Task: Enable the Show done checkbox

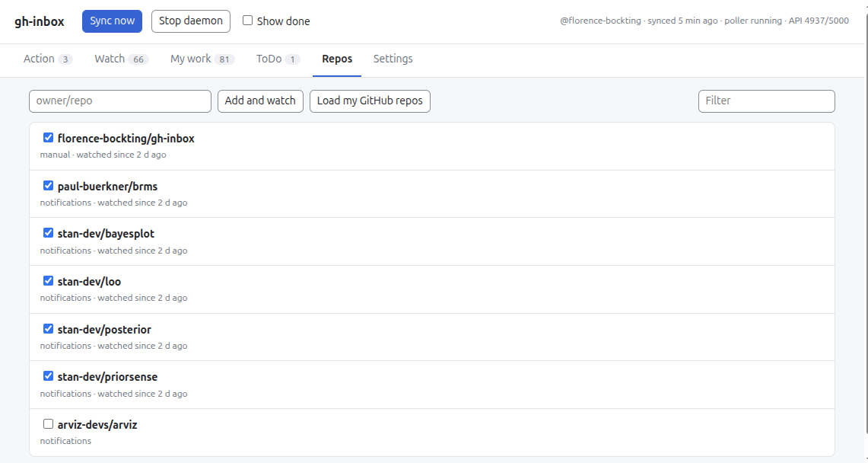Action: point(247,21)
